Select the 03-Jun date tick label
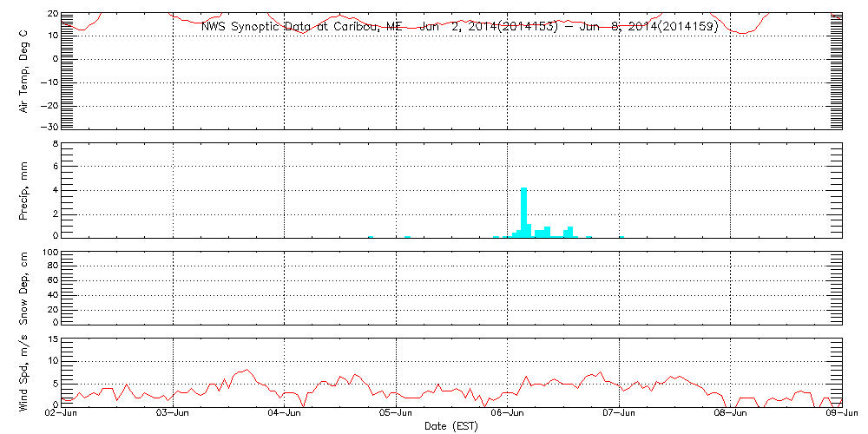The width and height of the screenshot is (868, 434). coord(173,415)
